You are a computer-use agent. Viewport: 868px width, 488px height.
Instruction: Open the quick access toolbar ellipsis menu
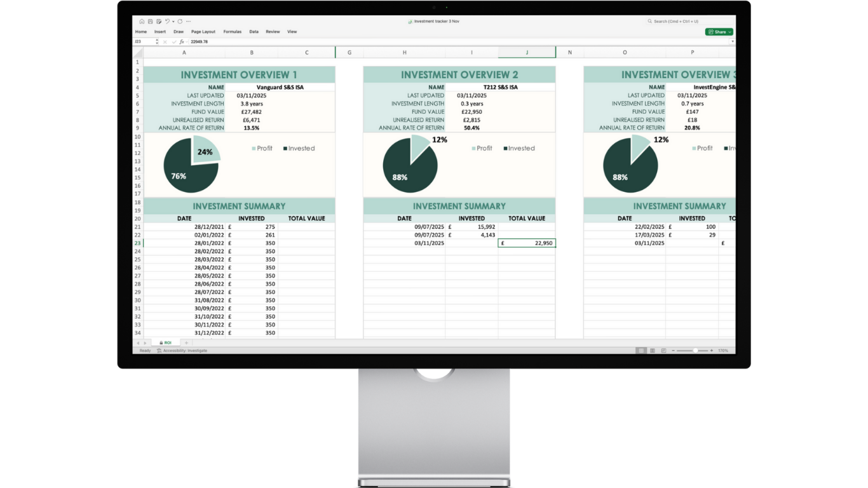(x=188, y=22)
